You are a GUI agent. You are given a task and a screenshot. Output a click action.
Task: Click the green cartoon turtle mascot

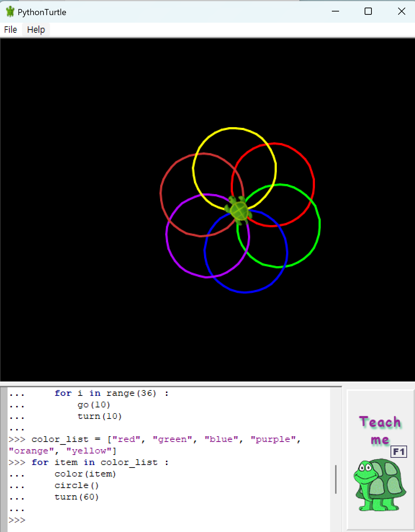(380, 484)
